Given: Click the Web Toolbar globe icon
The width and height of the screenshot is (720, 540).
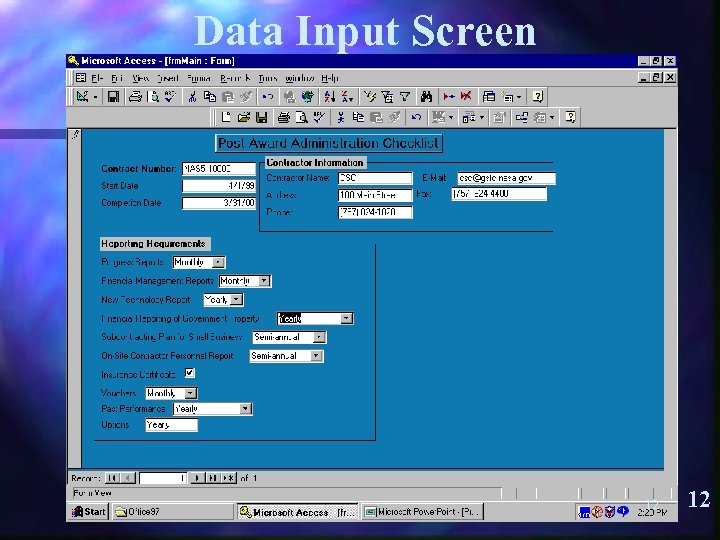Looking at the screenshot, I should click(x=308, y=97).
